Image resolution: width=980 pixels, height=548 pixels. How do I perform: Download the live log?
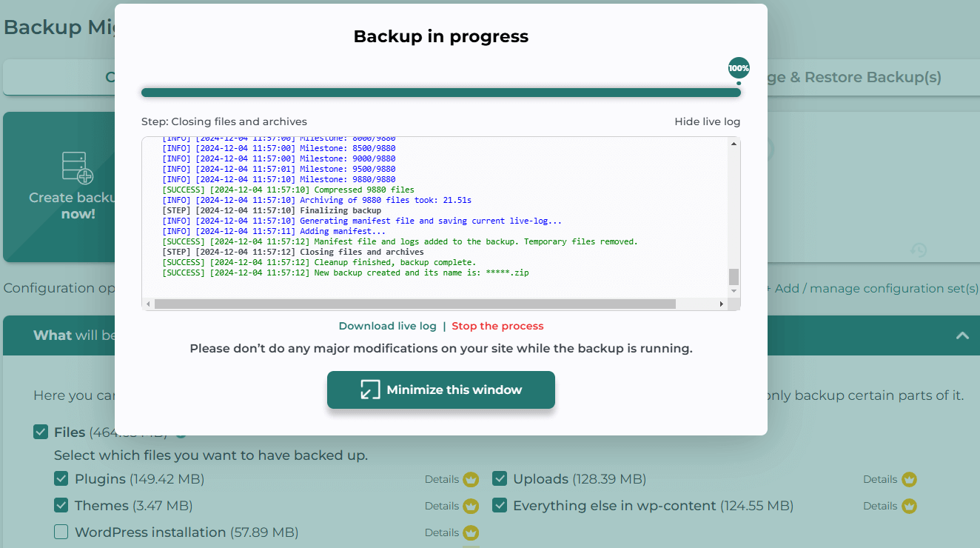(x=387, y=326)
